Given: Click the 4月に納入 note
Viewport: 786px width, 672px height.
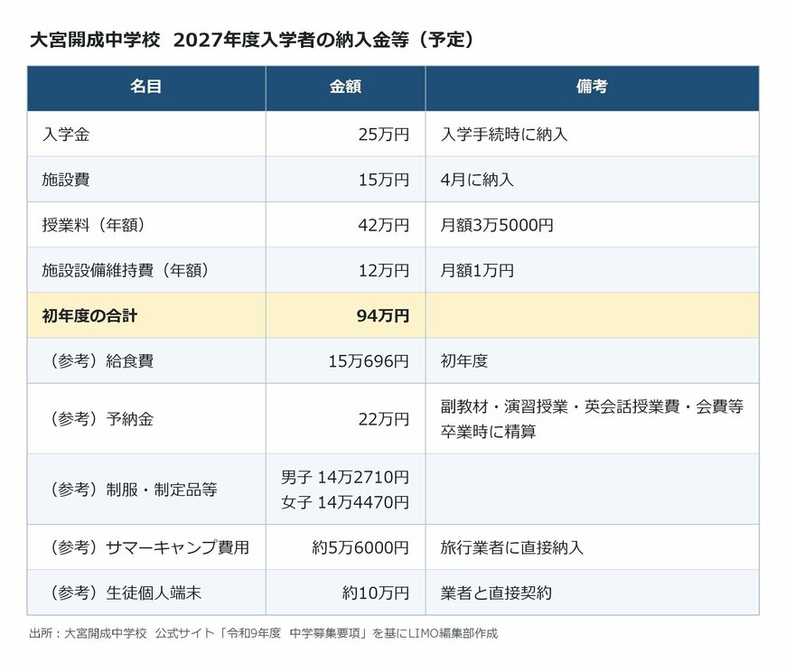Looking at the screenshot, I should [477, 180].
